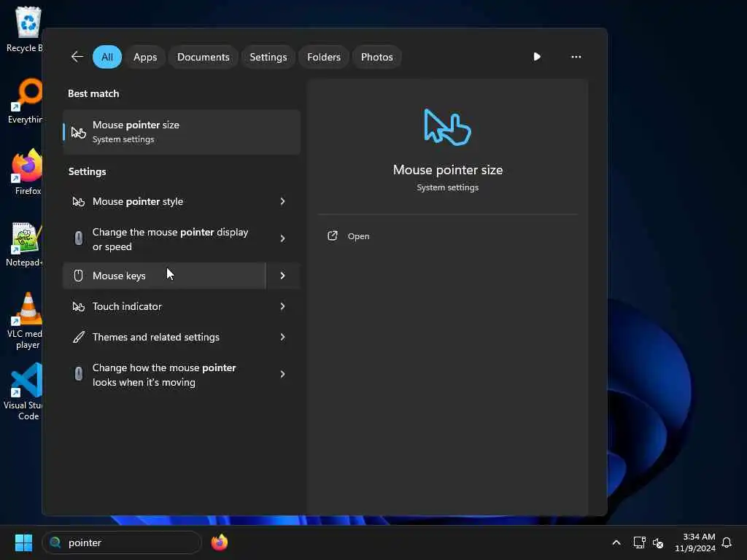The width and height of the screenshot is (747, 560).
Task: Open the Mouse keys setting result
Action: coord(164,275)
